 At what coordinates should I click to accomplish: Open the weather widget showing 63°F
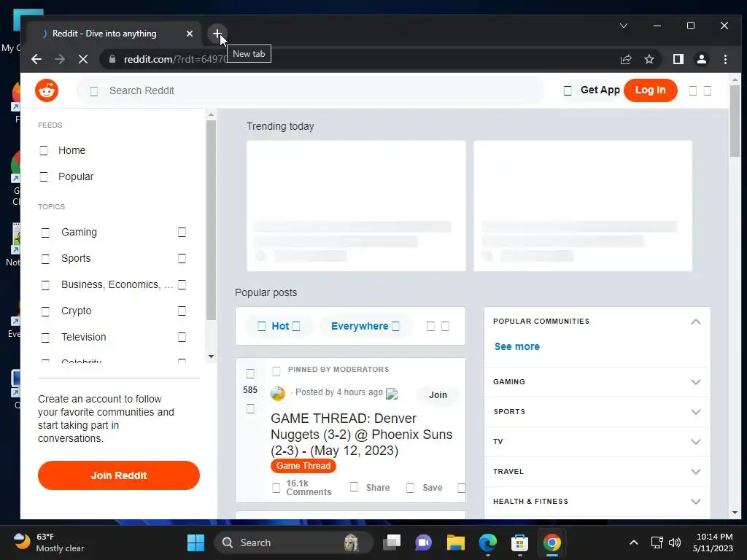pyautogui.click(x=49, y=542)
